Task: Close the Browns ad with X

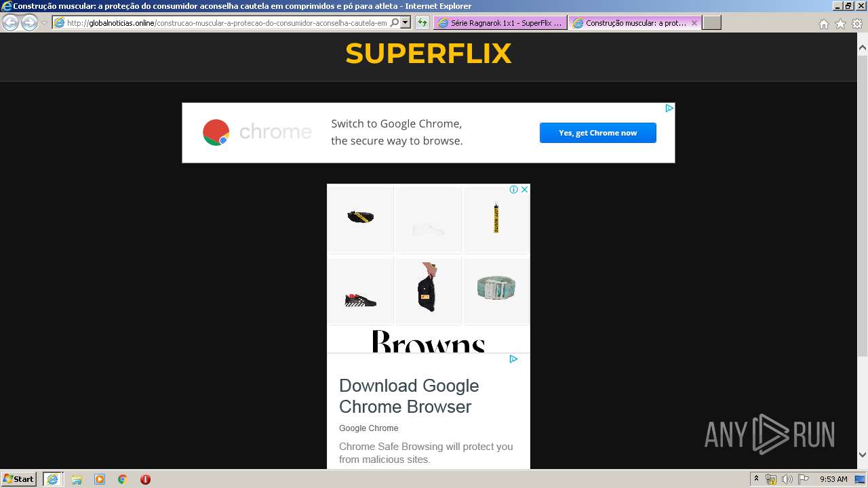Action: point(524,190)
